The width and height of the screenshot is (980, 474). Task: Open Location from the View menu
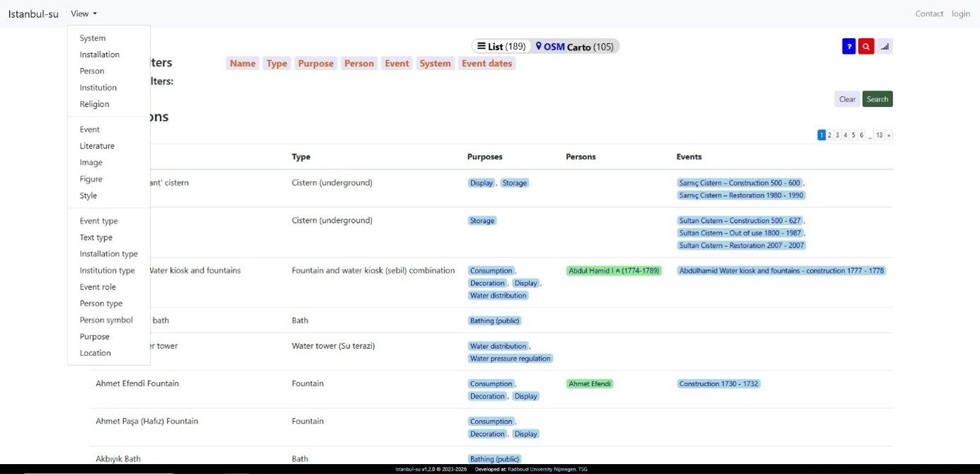click(95, 353)
